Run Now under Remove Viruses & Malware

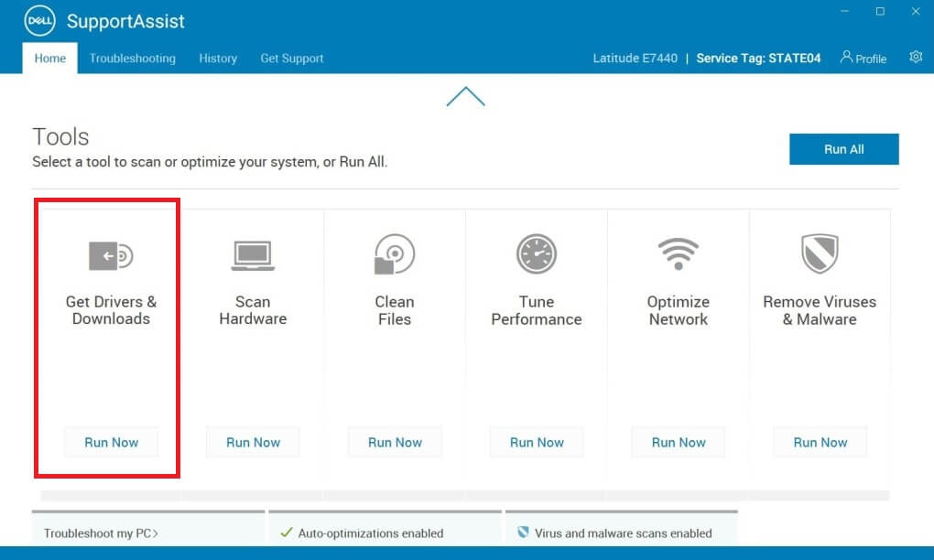(x=820, y=442)
